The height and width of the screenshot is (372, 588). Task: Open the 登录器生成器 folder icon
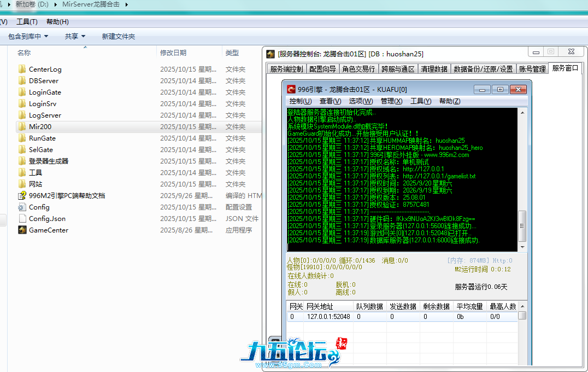coord(22,161)
